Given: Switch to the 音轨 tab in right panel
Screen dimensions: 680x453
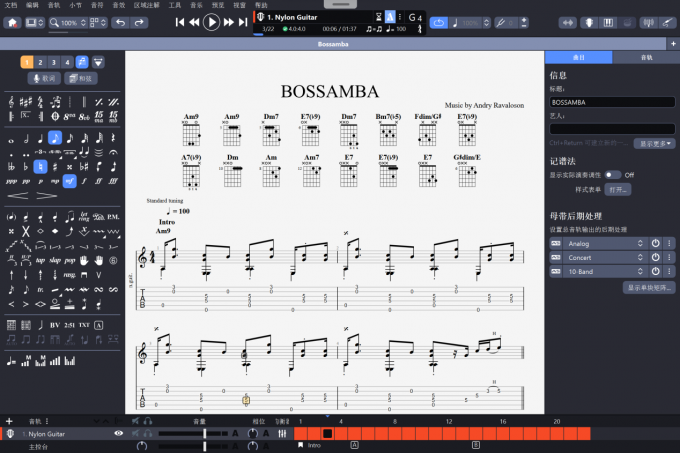Looking at the screenshot, I should pyautogui.click(x=646, y=58).
